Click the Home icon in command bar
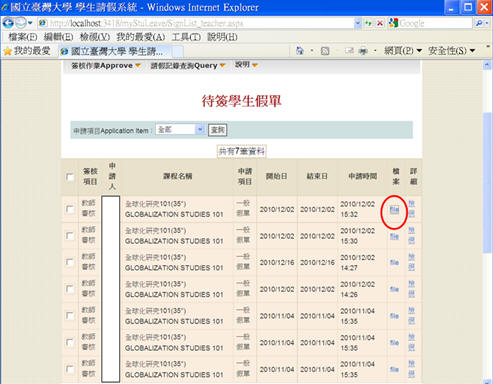 [x=300, y=51]
